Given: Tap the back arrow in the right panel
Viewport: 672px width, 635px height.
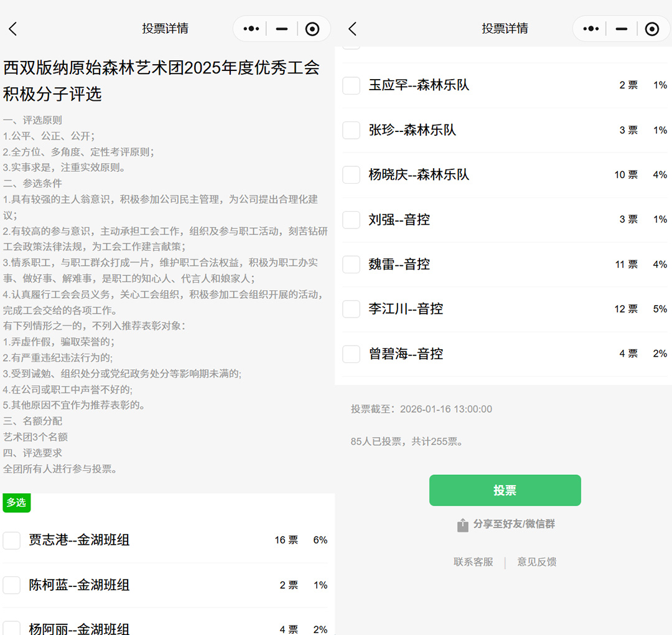Looking at the screenshot, I should 353,29.
